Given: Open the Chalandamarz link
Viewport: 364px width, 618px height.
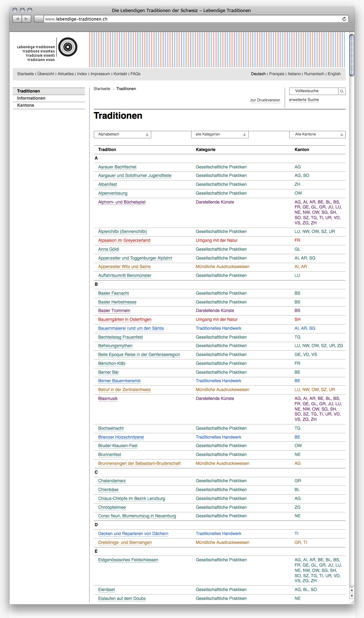Looking at the screenshot, I should pos(112,481).
